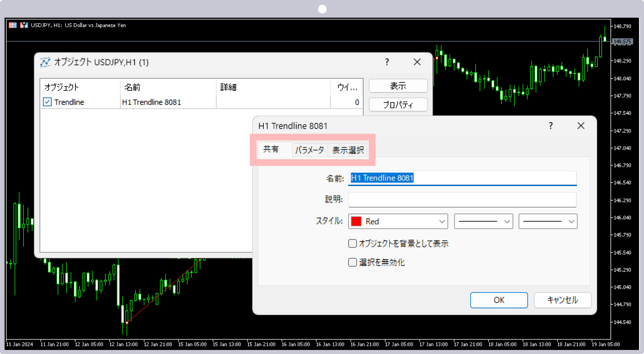Uncheck the Trendline object checkbox
The height and width of the screenshot is (354, 644).
[x=47, y=102]
